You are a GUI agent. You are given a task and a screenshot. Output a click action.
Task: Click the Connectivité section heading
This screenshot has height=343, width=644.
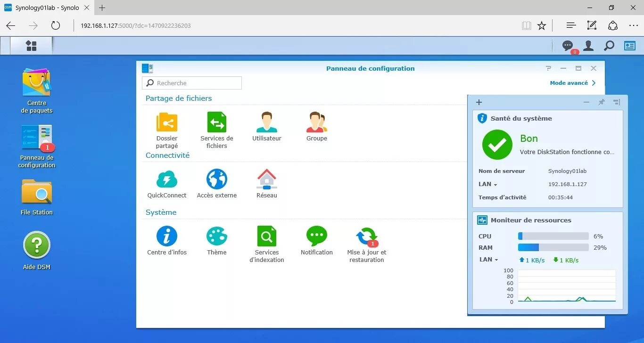point(167,155)
